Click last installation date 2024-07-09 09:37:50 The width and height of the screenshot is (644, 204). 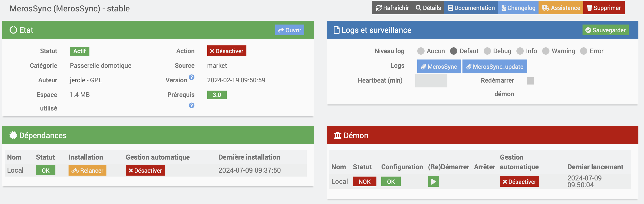click(x=250, y=170)
